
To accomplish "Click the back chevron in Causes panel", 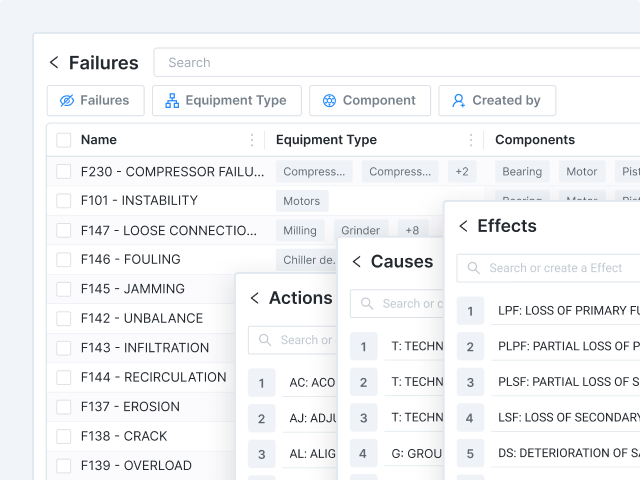I will coord(357,262).
